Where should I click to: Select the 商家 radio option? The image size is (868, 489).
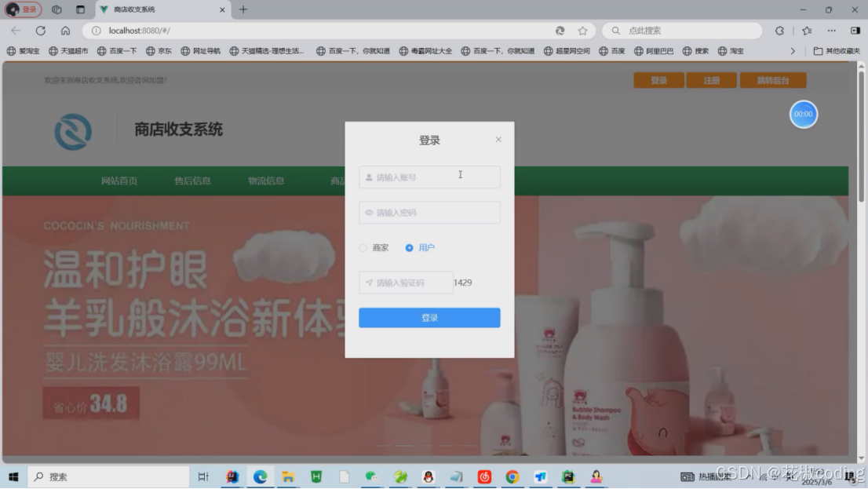pyautogui.click(x=374, y=247)
